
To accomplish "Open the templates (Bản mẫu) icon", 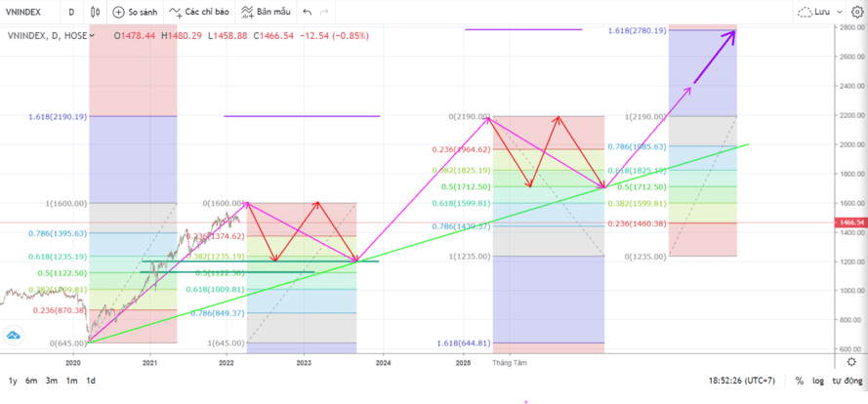I will 248,13.
